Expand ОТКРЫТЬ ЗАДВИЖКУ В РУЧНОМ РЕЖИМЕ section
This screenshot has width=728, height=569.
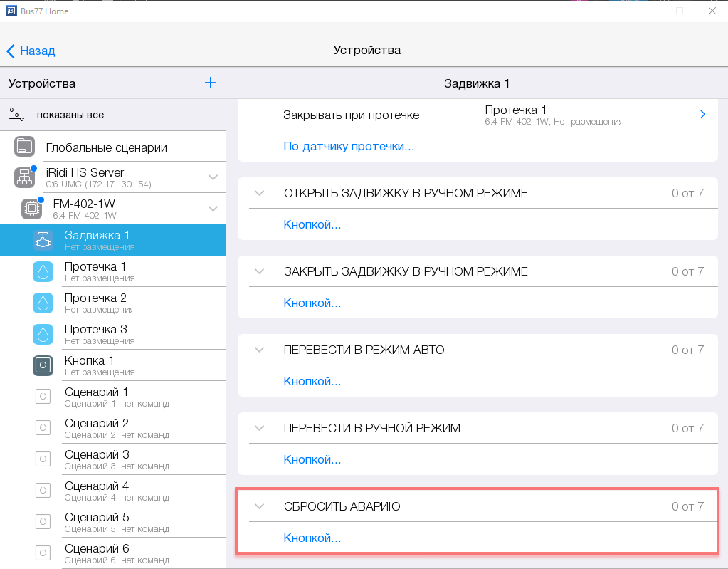[x=259, y=193]
